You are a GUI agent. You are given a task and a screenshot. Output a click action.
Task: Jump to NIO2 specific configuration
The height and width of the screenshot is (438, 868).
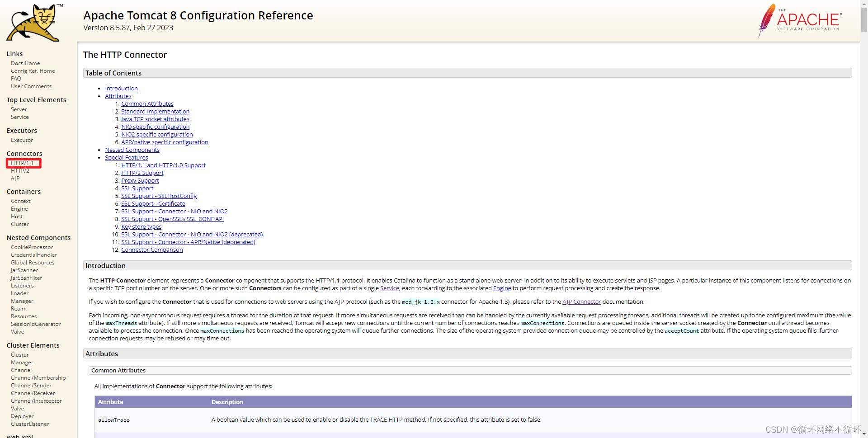pos(157,135)
